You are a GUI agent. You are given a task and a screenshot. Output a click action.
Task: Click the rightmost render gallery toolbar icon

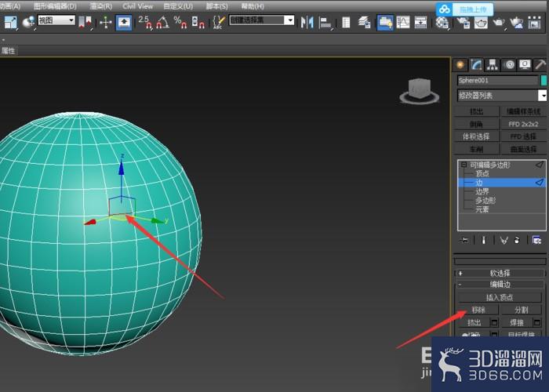point(534,23)
